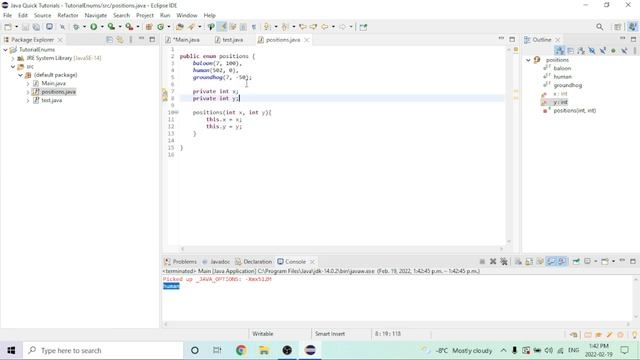The height and width of the screenshot is (360, 640).
Task: Toggle Hide Local Types in Outline
Action: coord(624,51)
